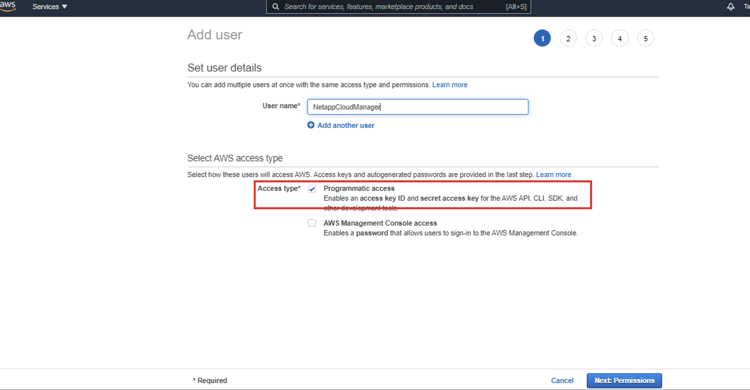This screenshot has width=750, height=390.
Task: Jump to step 4 circle
Action: (620, 38)
